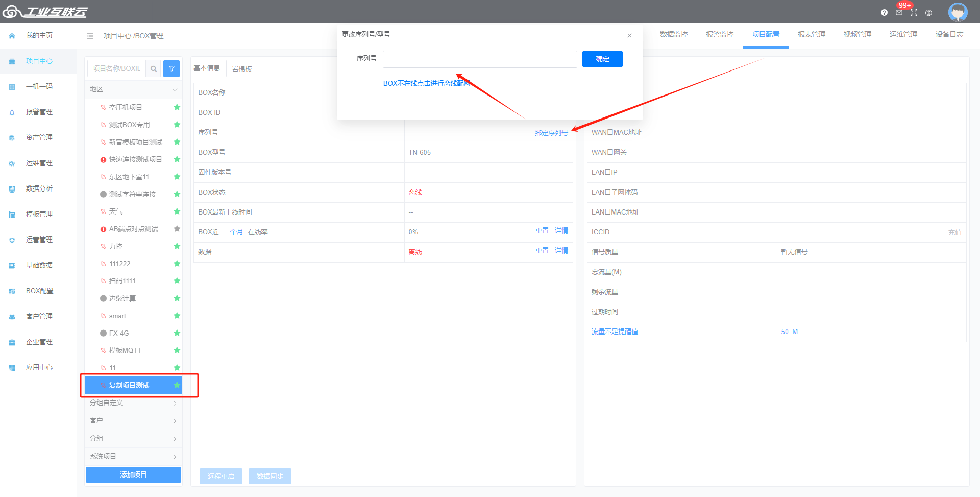Open 客户管理 in sidebar
Screen dimensions: 980x497
(x=38, y=316)
